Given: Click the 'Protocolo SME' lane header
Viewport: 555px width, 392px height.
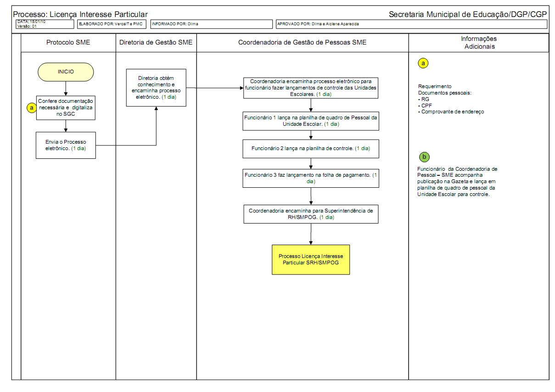Looking at the screenshot, I should (x=68, y=43).
